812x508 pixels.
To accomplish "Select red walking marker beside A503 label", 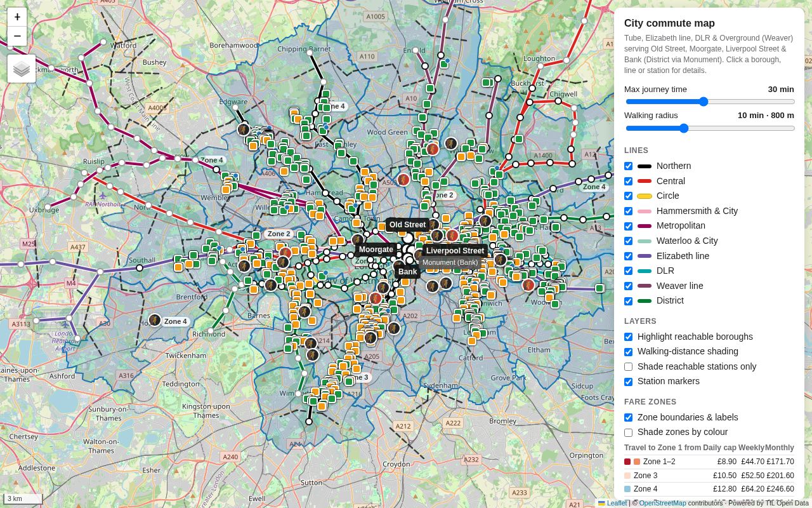I will [x=403, y=180].
